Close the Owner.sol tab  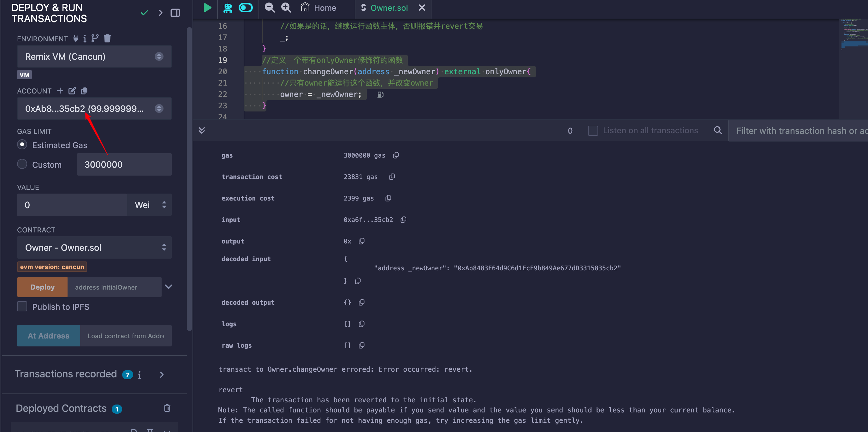(422, 7)
